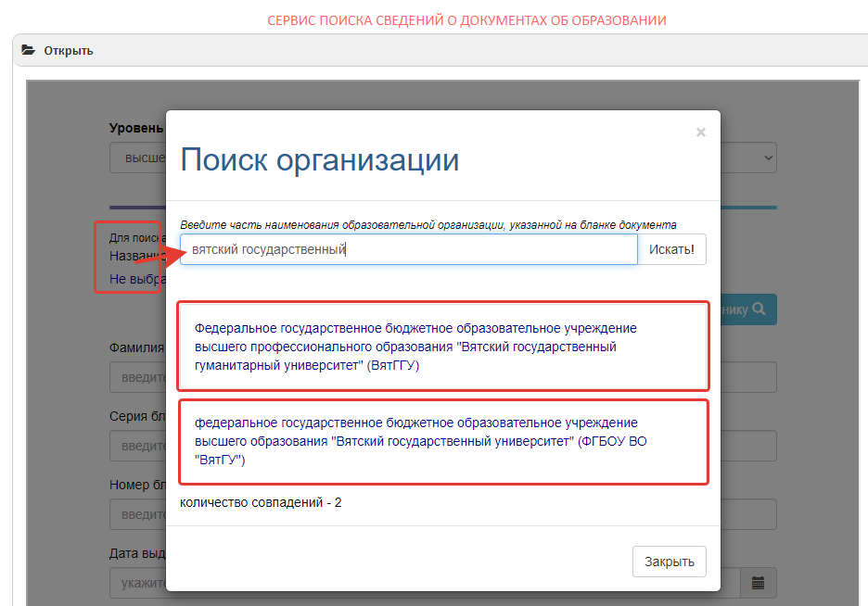
Task: Click the open folder icon next to Открыть
Action: [x=28, y=50]
